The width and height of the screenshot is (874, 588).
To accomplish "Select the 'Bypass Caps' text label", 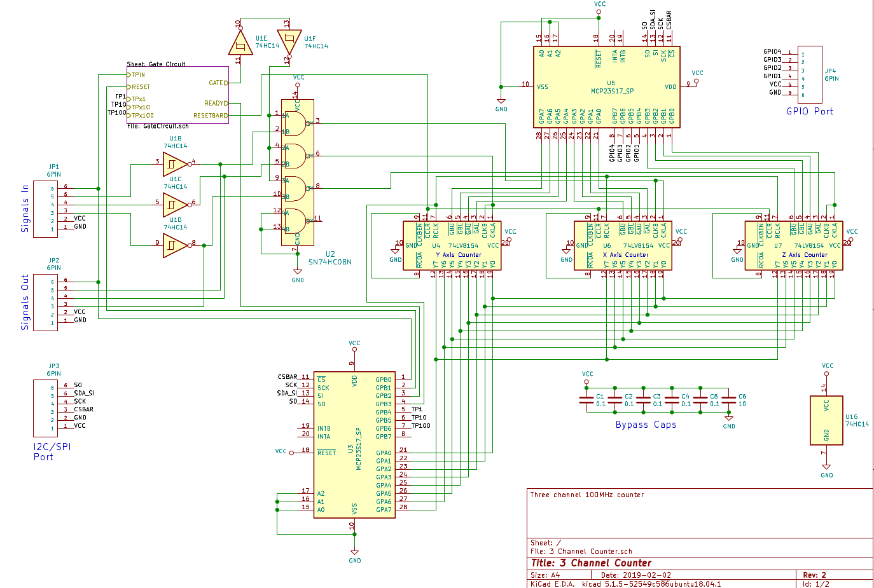I will 646,425.
